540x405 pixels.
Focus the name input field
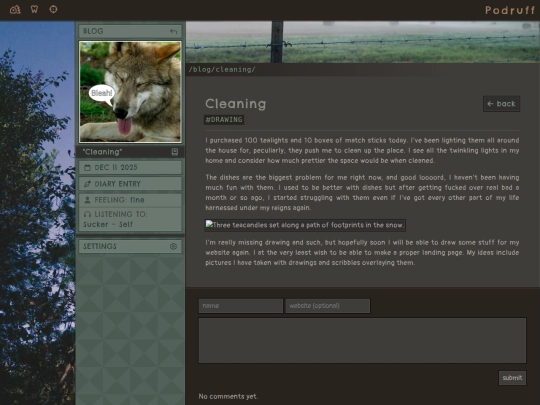pos(241,306)
